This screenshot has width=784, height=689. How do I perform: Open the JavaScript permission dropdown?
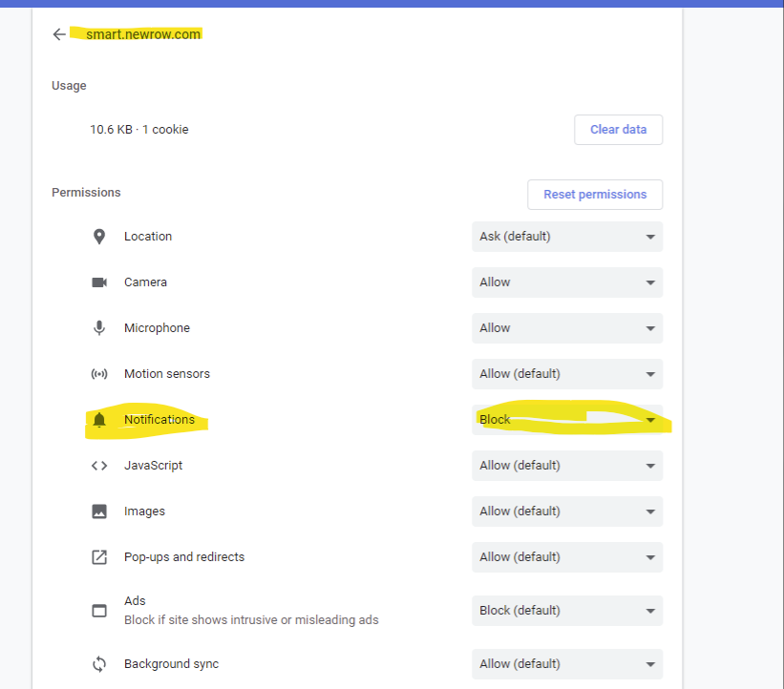coord(567,466)
